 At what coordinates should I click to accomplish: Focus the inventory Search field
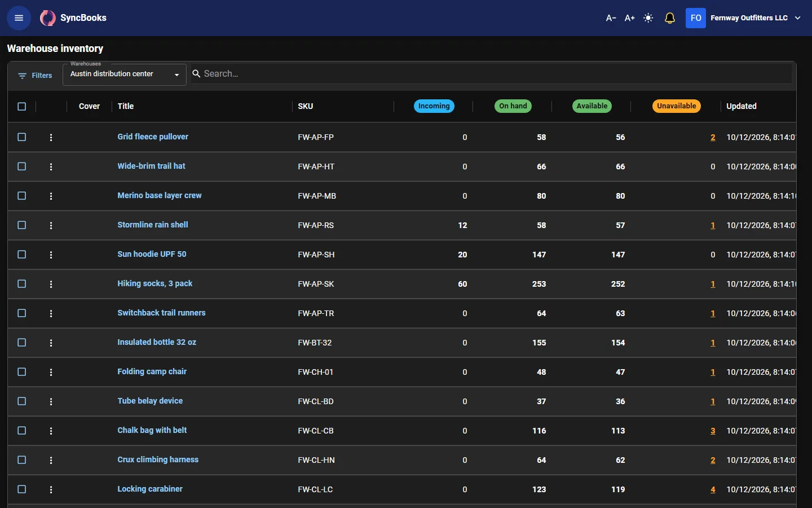coord(491,74)
